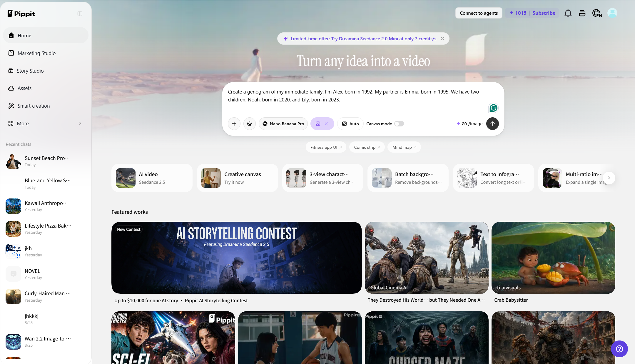Go to Home in sidebar
Screen dimensions: 635x364
click(x=46, y=35)
